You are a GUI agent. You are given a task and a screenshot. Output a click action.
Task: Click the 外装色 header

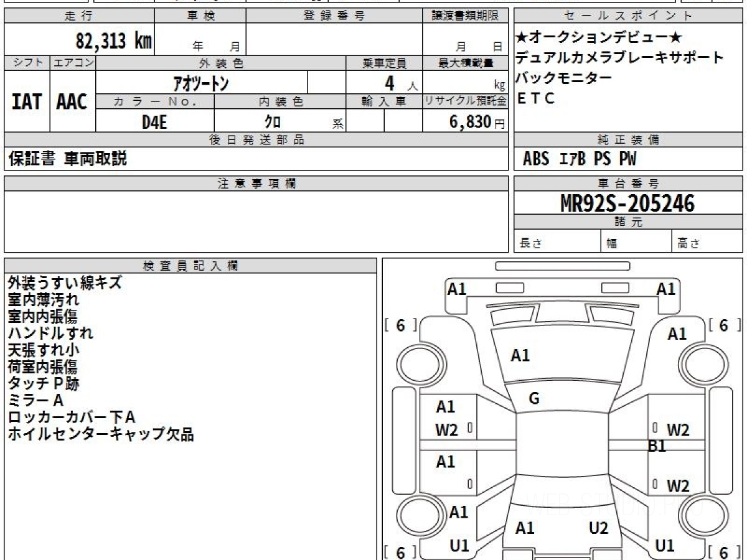pos(221,63)
